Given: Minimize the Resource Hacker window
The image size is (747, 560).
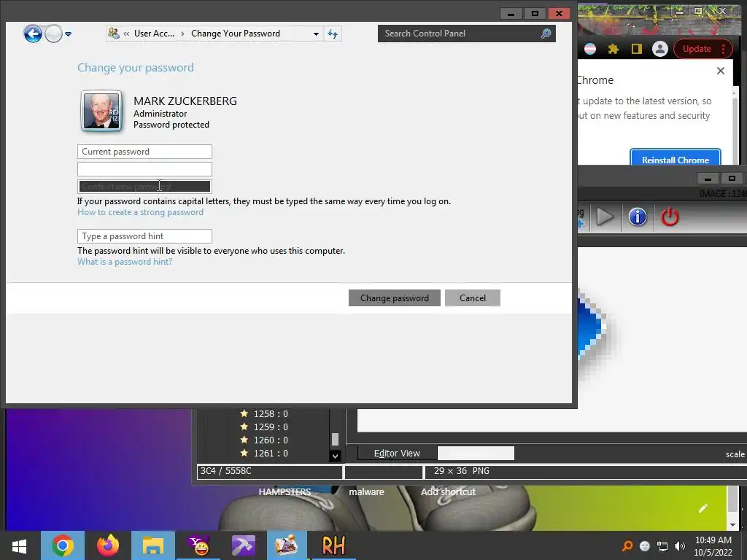Looking at the screenshot, I should click(708, 179).
